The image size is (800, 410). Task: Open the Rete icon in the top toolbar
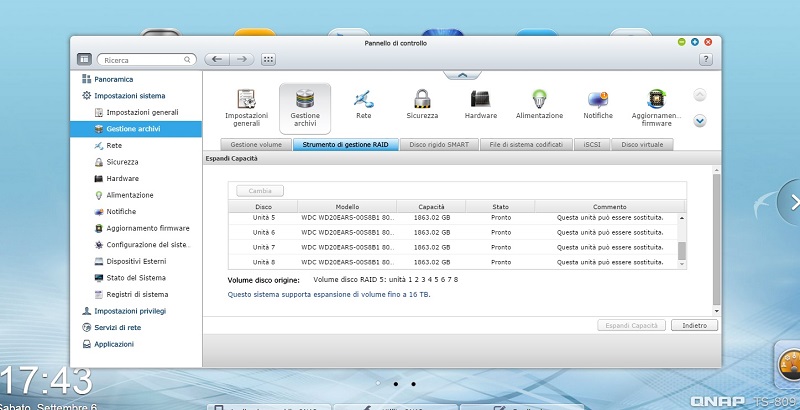[x=364, y=100]
